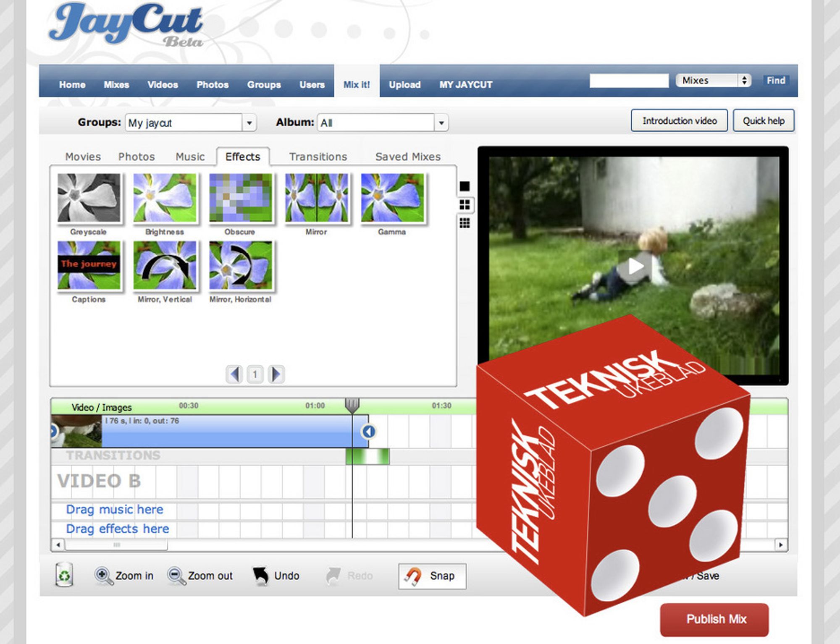840x644 pixels.
Task: Select the green transition block
Action: coord(367,456)
